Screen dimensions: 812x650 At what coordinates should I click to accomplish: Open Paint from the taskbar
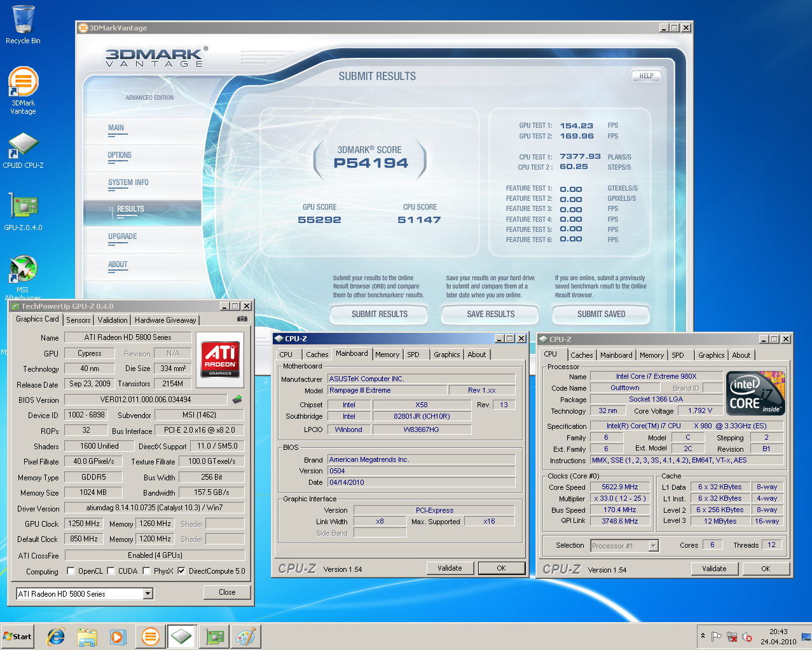click(x=245, y=637)
